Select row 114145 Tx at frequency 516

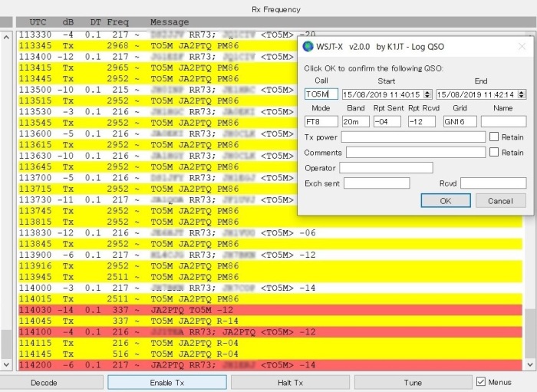coord(270,354)
